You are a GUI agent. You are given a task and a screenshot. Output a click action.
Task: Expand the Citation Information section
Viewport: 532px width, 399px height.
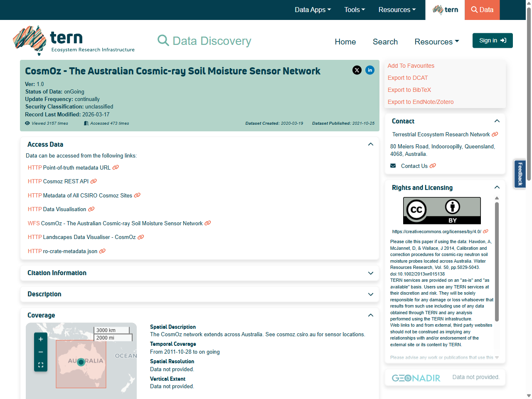370,273
